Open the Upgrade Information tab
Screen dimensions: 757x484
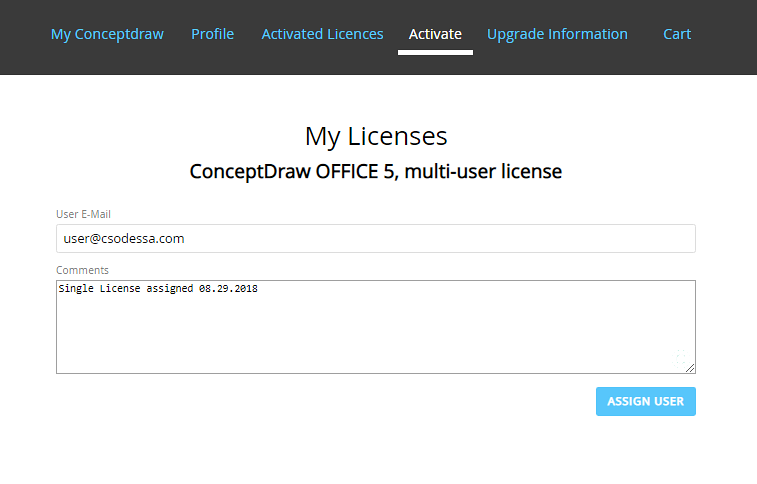557,34
